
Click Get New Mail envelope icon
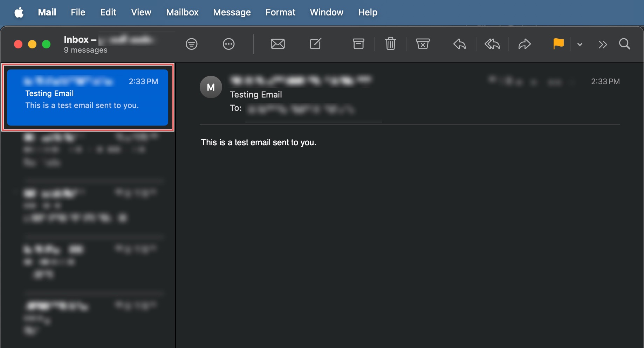click(x=278, y=44)
